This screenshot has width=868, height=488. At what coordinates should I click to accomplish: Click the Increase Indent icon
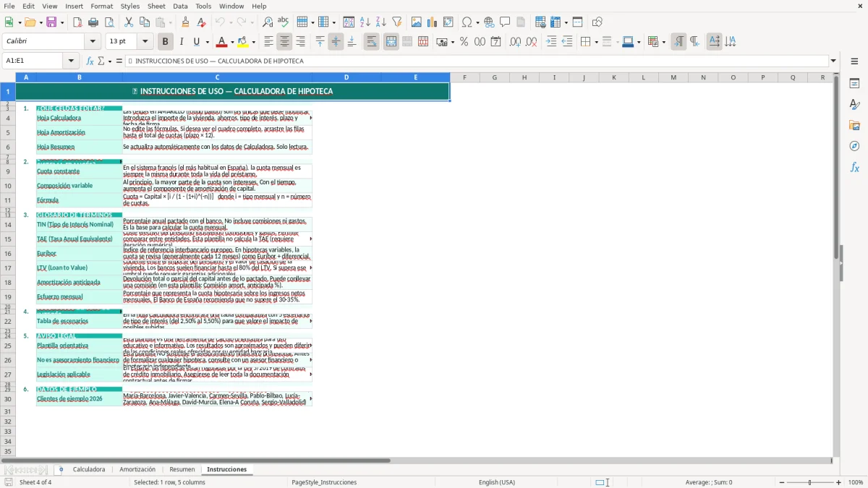[551, 42]
